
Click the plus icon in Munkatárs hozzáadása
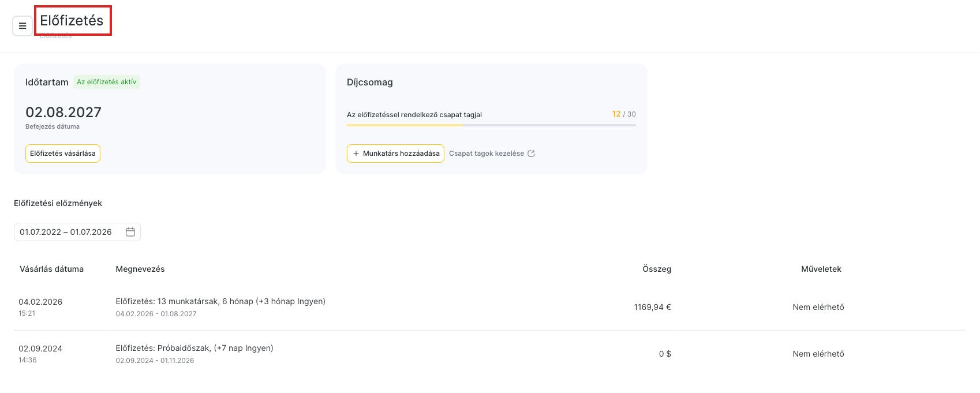(356, 154)
